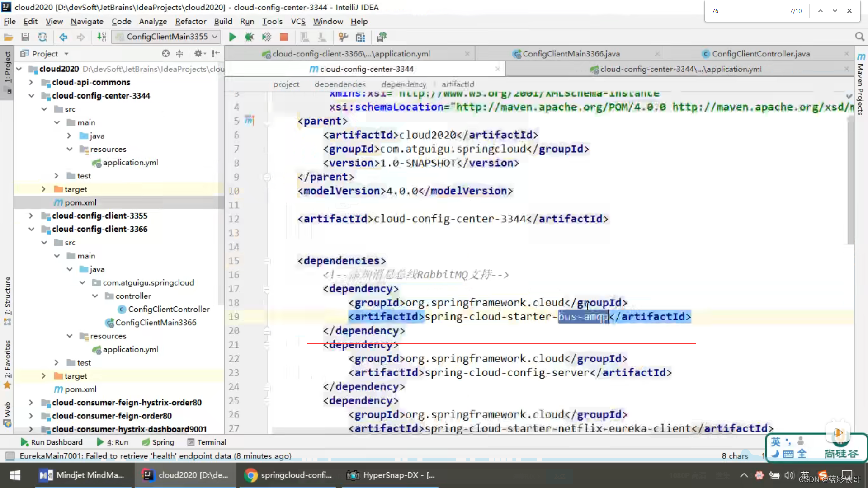Open the Project panel gear settings
868x488 pixels.
199,54
